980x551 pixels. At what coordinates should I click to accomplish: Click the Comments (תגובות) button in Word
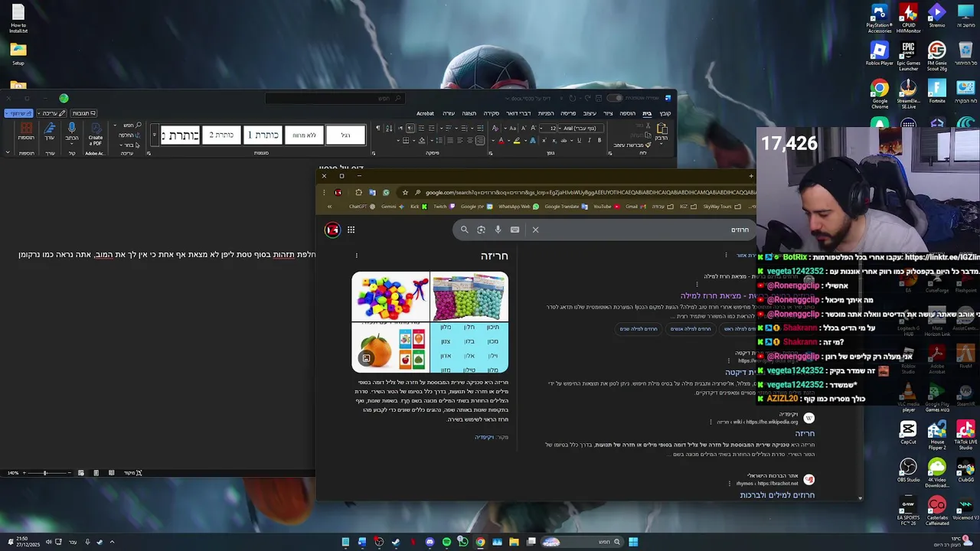coord(83,113)
